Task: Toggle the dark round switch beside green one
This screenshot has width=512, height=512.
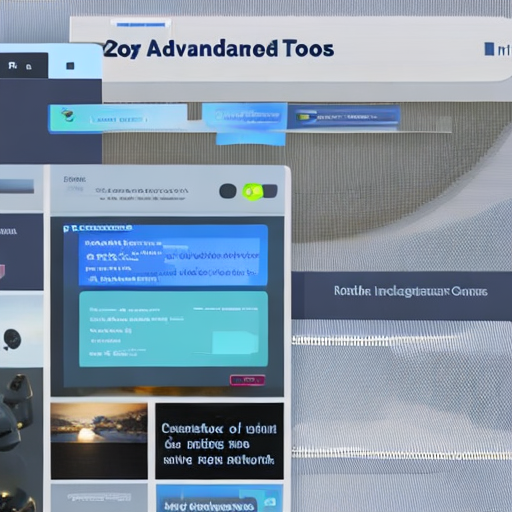Action: pyautogui.click(x=228, y=191)
